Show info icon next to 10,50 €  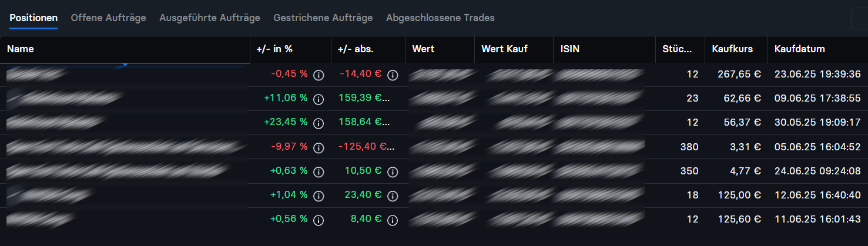(x=393, y=172)
